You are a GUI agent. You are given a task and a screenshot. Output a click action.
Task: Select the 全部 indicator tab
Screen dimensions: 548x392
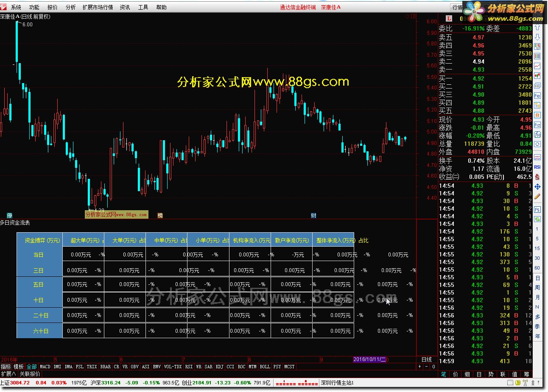click(32, 367)
